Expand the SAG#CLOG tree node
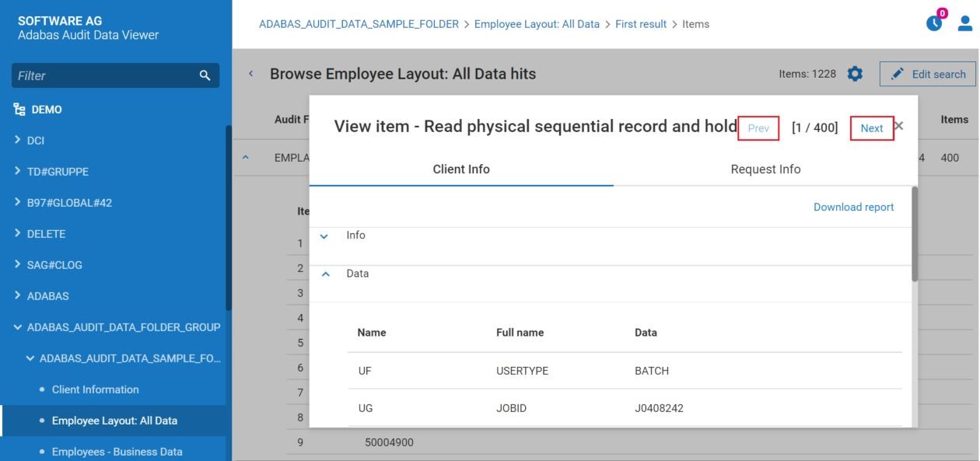The image size is (980, 461). click(x=18, y=265)
